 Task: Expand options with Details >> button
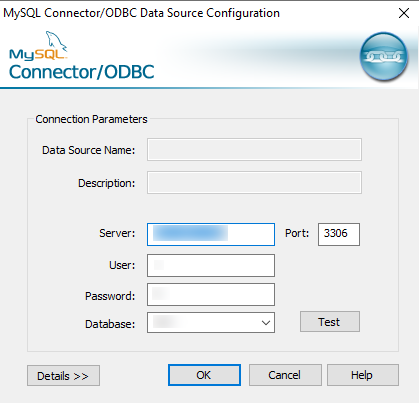63,376
